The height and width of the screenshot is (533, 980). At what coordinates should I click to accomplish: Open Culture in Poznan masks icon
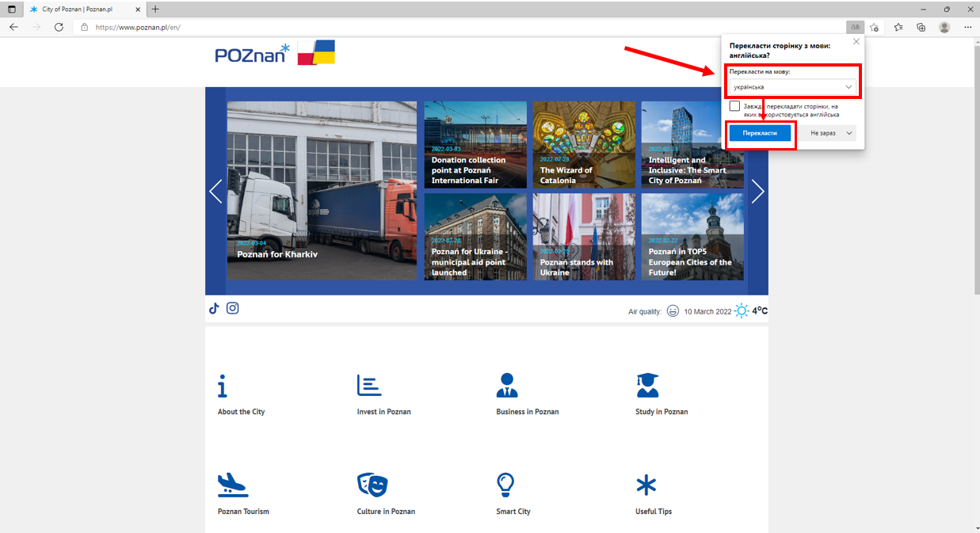click(x=372, y=485)
